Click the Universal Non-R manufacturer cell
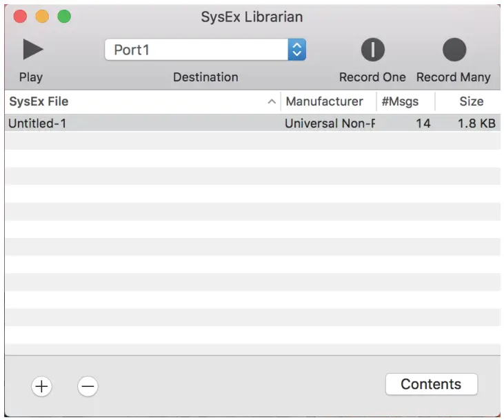Viewport: 504px width, 420px height. (330, 123)
